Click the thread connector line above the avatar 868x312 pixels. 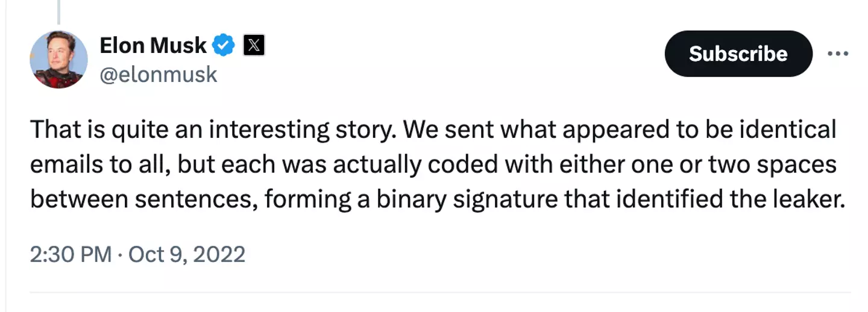tap(58, 12)
